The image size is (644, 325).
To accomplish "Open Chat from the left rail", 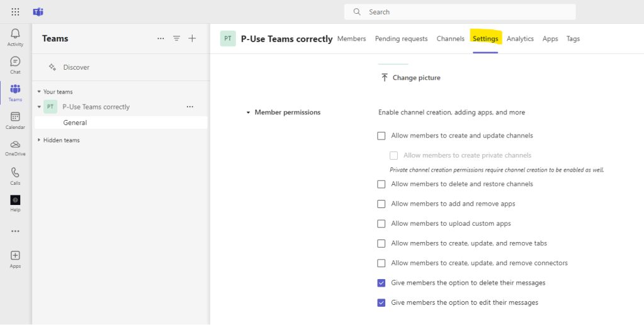I will point(15,62).
